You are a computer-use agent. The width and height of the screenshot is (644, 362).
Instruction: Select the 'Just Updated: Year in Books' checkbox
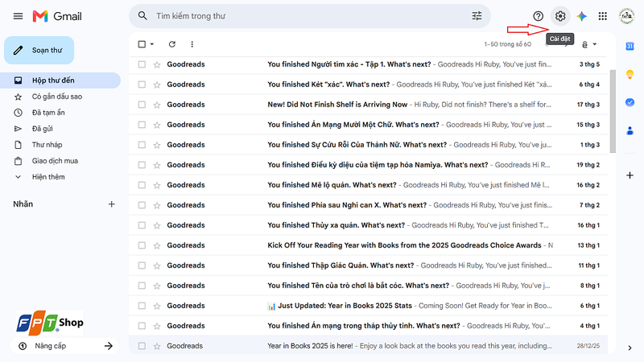point(142,306)
